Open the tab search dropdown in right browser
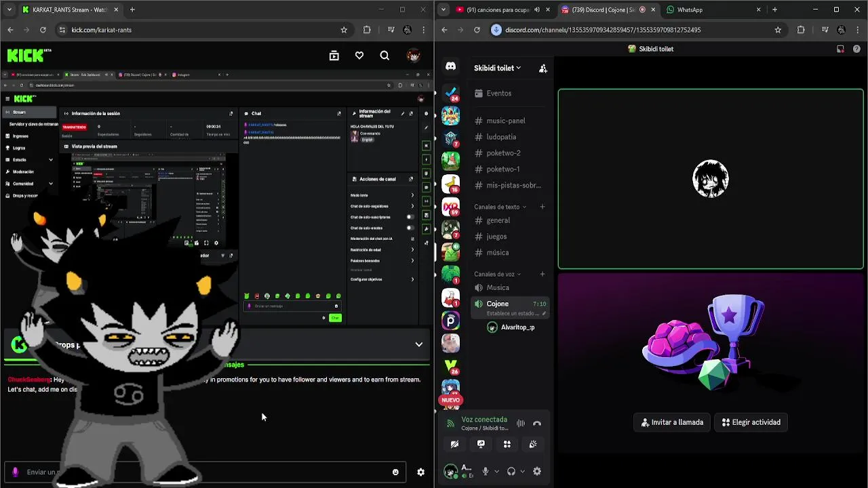The width and height of the screenshot is (868, 488). 443,9
